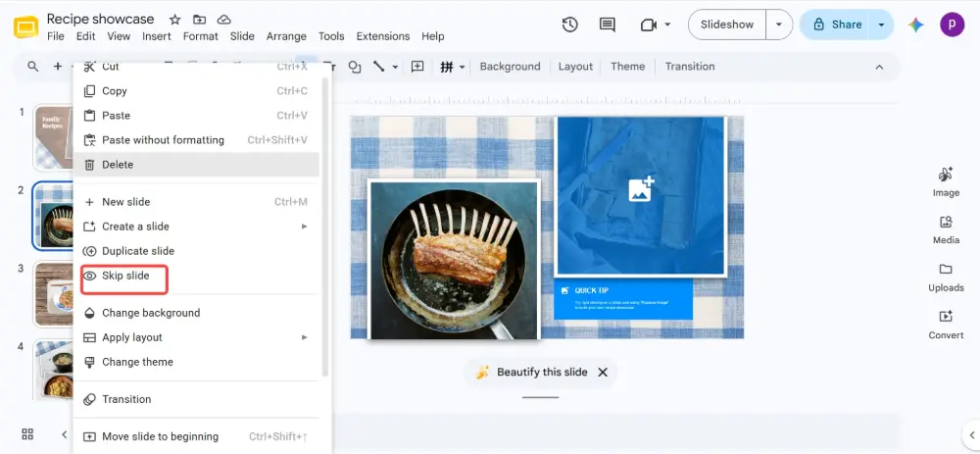Open the comments history icon
Viewport: 980px width, 454px height.
click(607, 25)
